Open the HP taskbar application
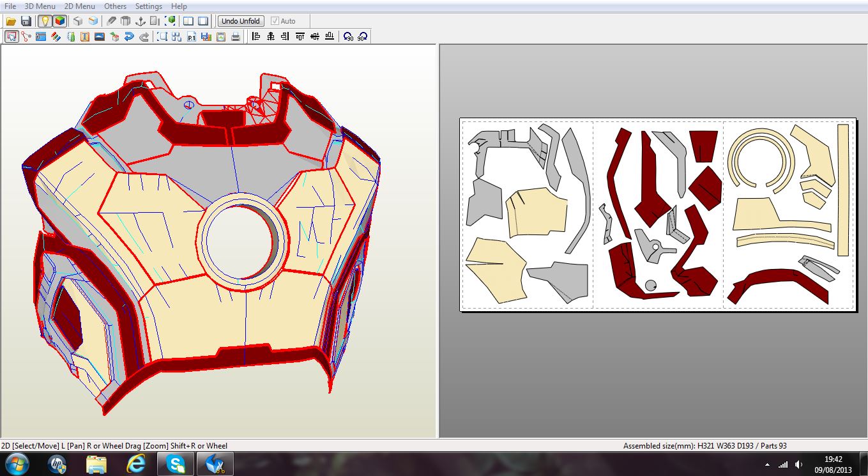Screen dimensions: 868x476 [57, 464]
